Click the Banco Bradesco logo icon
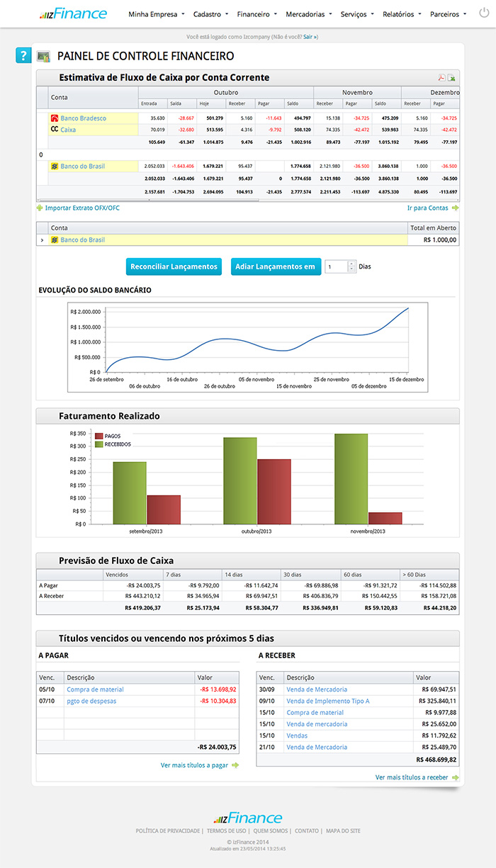This screenshot has width=496, height=868. (54, 118)
